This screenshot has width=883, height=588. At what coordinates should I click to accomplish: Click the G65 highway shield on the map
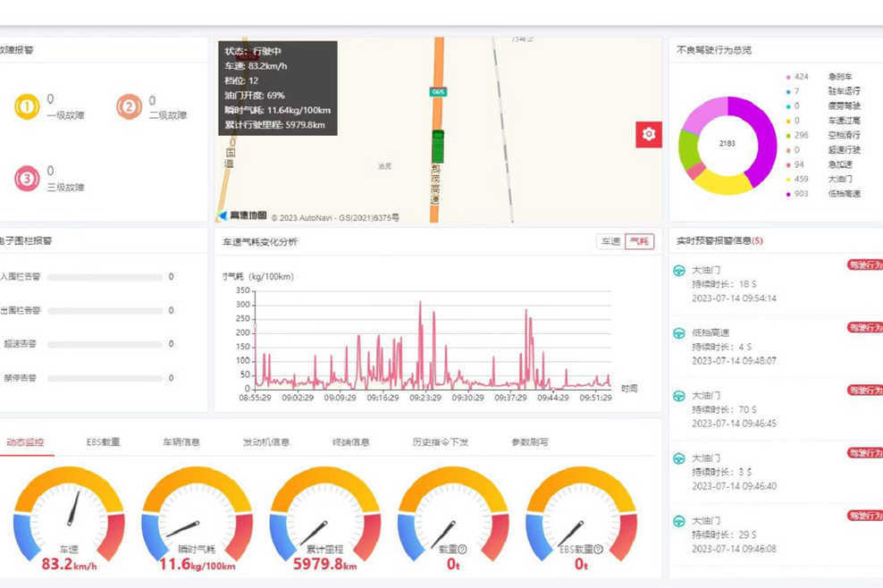437,90
